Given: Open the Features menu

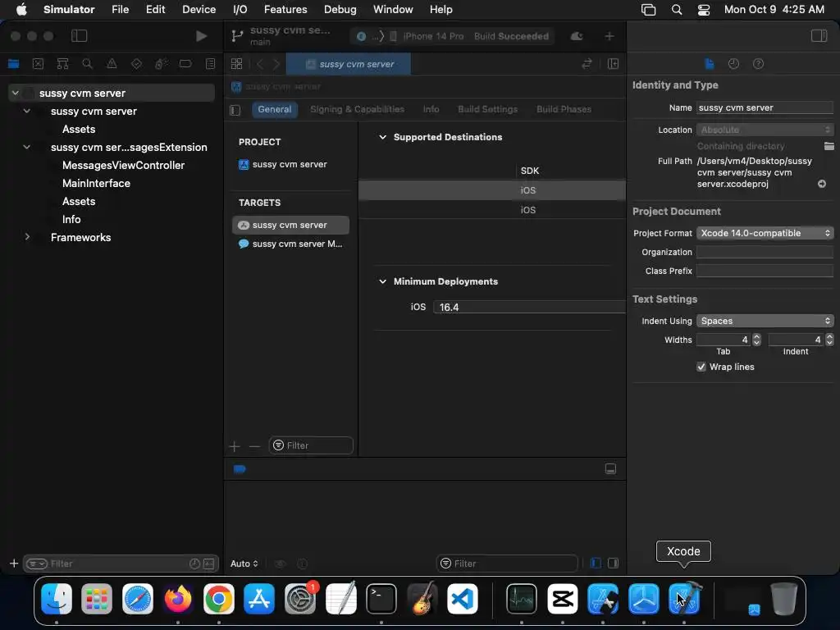Looking at the screenshot, I should click(x=285, y=10).
